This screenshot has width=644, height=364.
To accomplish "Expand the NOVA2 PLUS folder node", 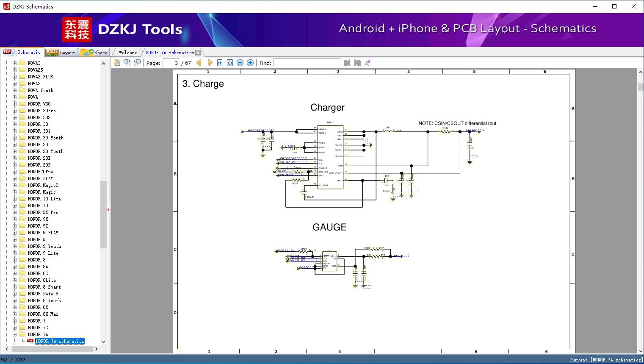I will click(x=15, y=77).
